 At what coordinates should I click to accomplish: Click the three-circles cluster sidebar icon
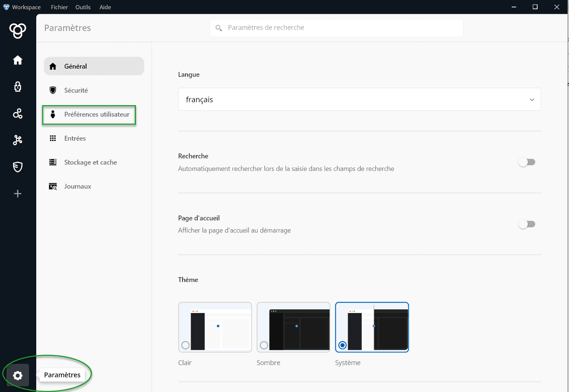click(x=18, y=114)
